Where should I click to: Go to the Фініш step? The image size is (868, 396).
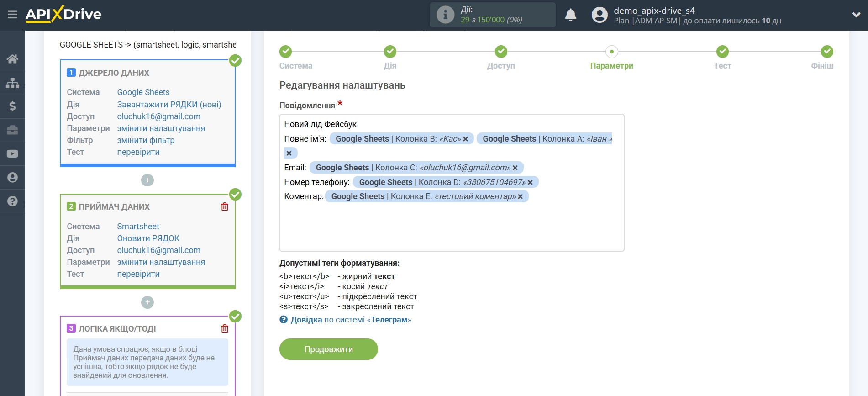click(827, 52)
